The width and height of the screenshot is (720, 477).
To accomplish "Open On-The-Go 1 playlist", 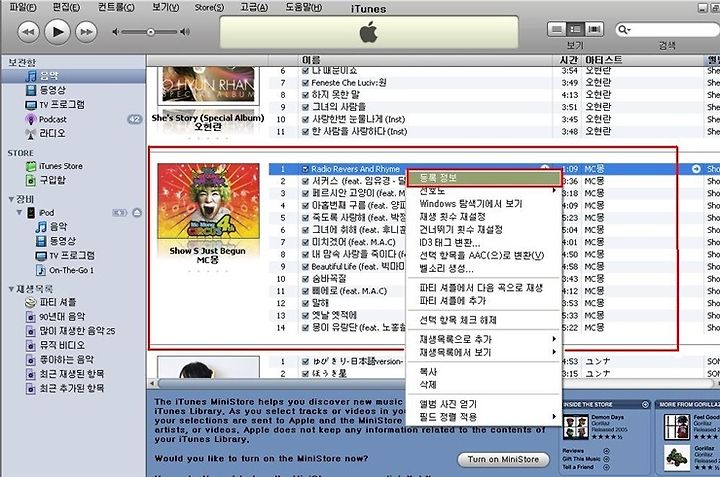I will [x=73, y=270].
